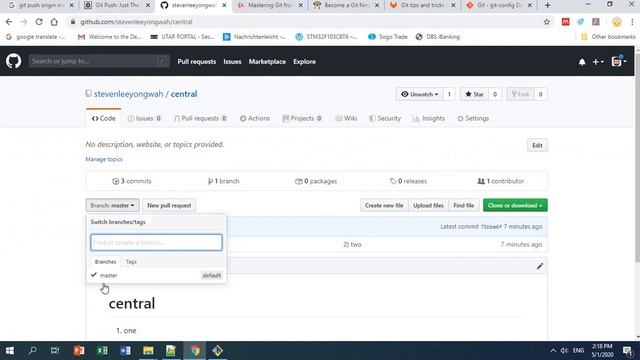Bookmark this page with star icon
This screenshot has height=360, width=640.
(x=547, y=22)
